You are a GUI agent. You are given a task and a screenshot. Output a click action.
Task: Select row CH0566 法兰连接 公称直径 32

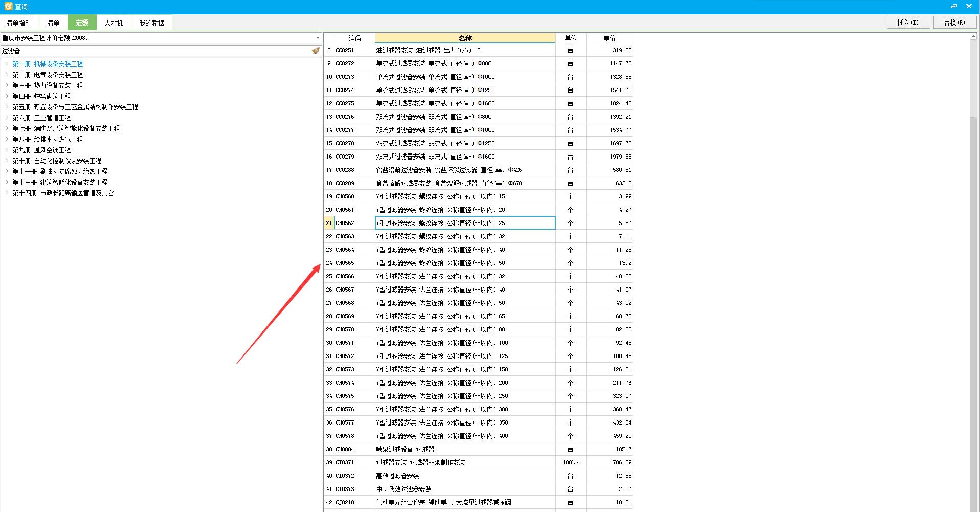478,276
